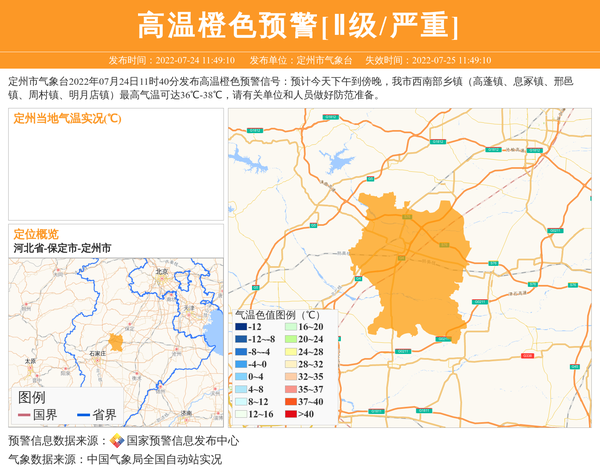Select the 28~32 cream legend swatch
This screenshot has width=600, height=471.
point(291,364)
